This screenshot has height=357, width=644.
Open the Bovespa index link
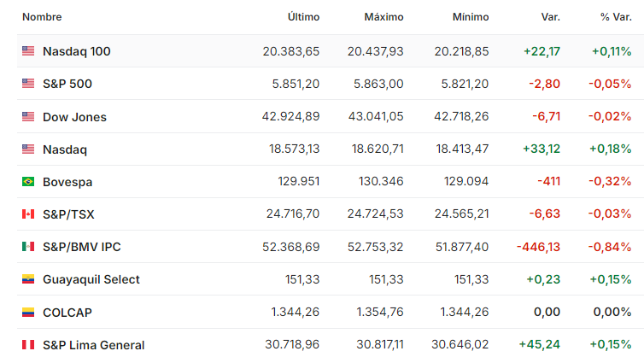pyautogui.click(x=67, y=182)
